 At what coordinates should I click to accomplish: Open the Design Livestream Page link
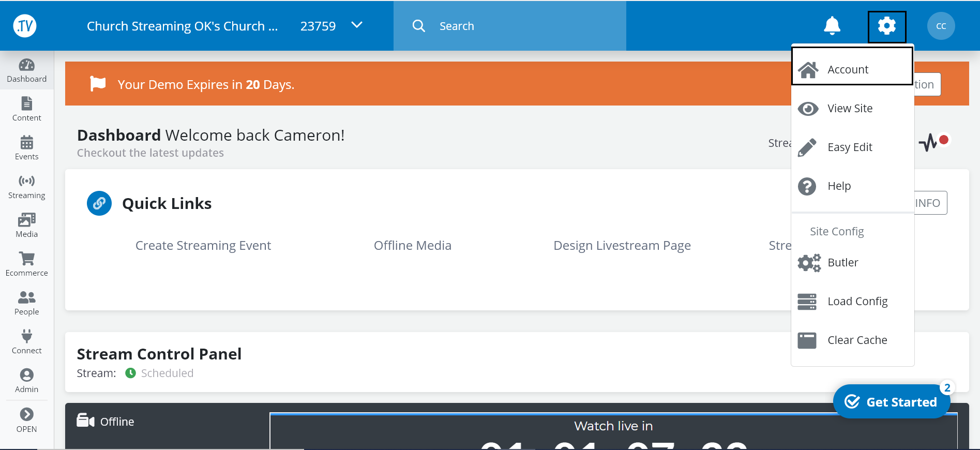(x=622, y=246)
